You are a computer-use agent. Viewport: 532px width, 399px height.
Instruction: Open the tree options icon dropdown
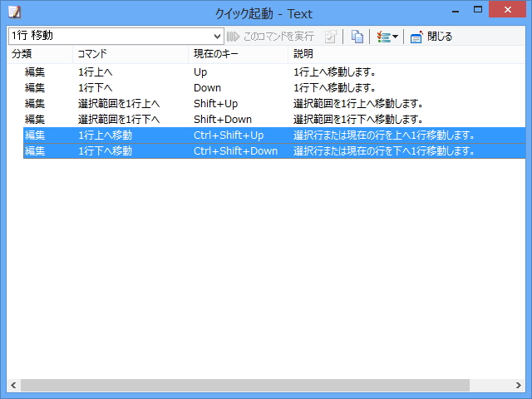tap(387, 37)
